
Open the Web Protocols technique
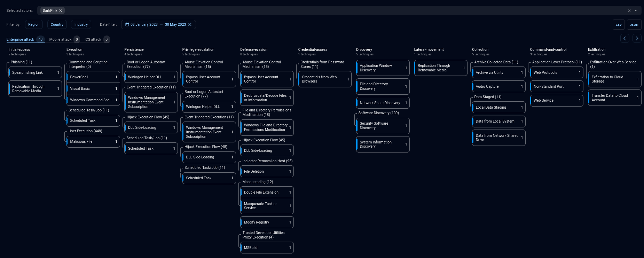(x=557, y=72)
